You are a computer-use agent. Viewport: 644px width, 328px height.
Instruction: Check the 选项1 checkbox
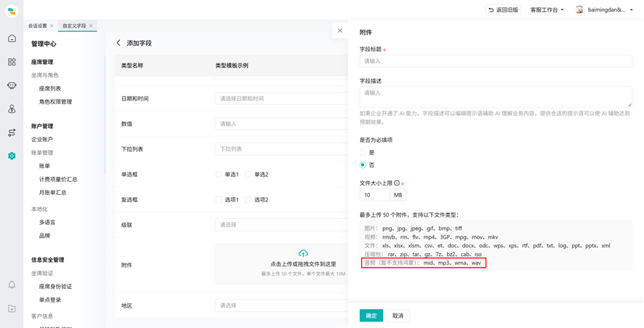pyautogui.click(x=219, y=200)
